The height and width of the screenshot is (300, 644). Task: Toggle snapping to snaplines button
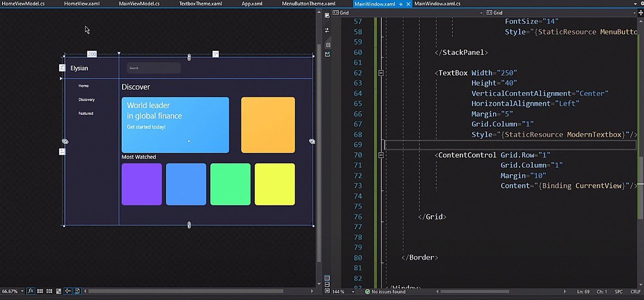(67, 291)
